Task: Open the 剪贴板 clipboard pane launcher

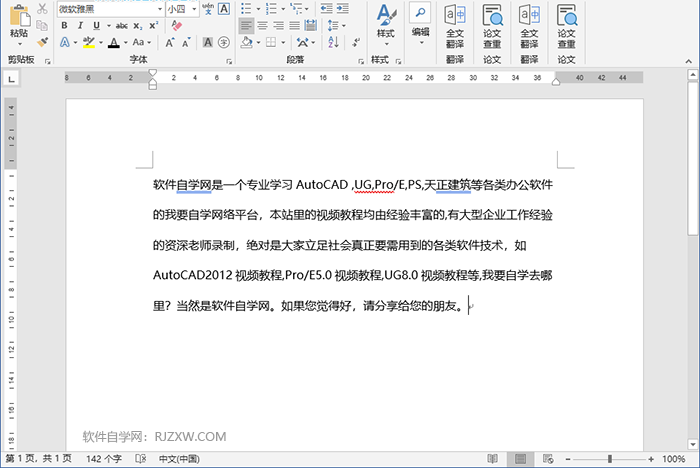Action: (x=47, y=61)
